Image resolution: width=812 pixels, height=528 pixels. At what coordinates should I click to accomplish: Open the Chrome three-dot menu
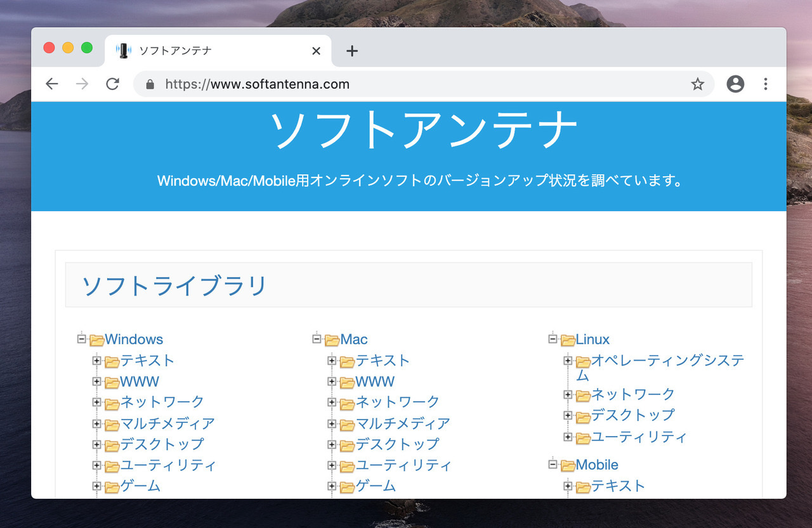pyautogui.click(x=766, y=84)
